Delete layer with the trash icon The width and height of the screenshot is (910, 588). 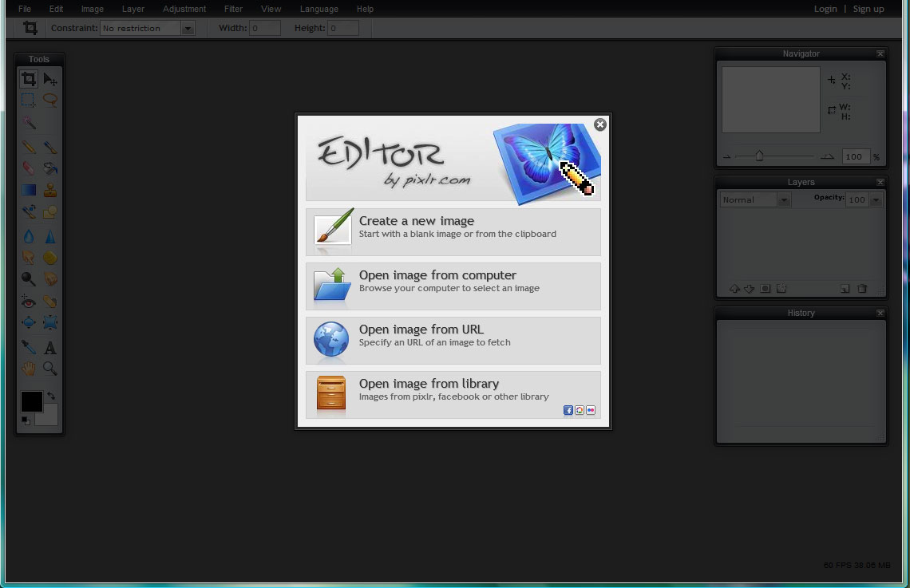(862, 288)
